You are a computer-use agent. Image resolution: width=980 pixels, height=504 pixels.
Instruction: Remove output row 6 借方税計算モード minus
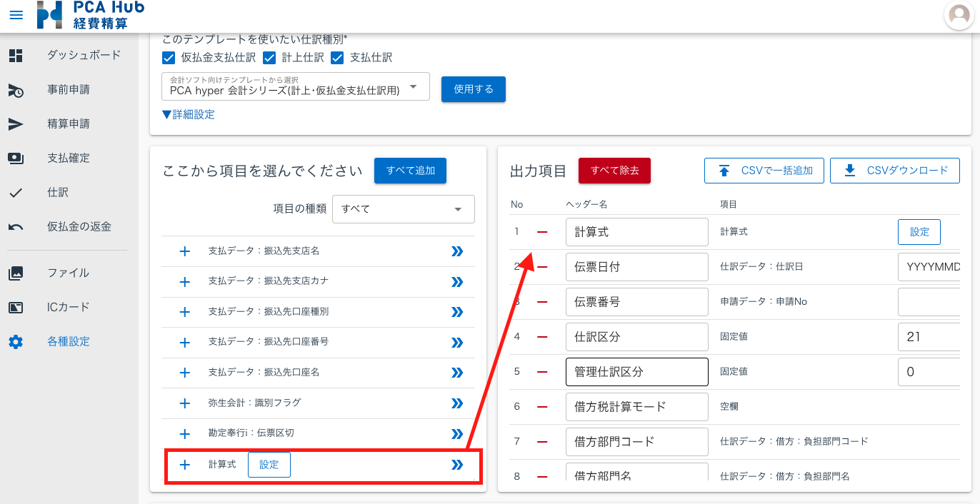(x=542, y=407)
